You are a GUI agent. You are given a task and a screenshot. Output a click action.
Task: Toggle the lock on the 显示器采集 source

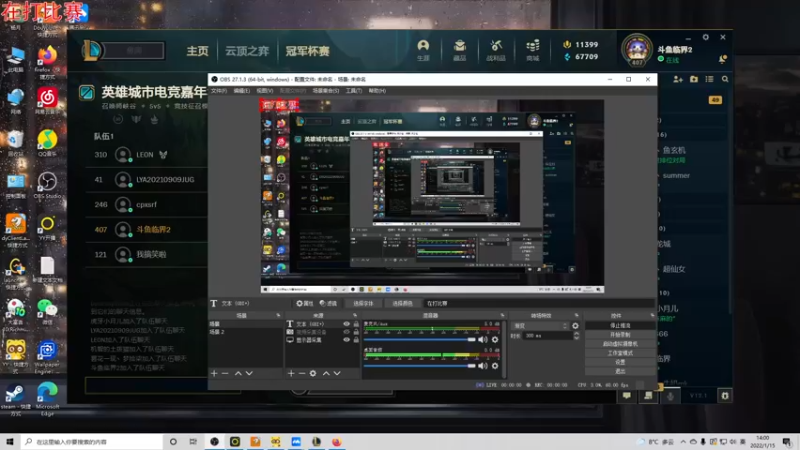point(356,340)
